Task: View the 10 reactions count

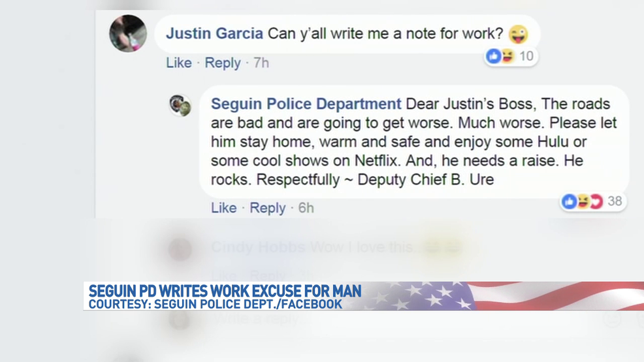Action: [526, 55]
